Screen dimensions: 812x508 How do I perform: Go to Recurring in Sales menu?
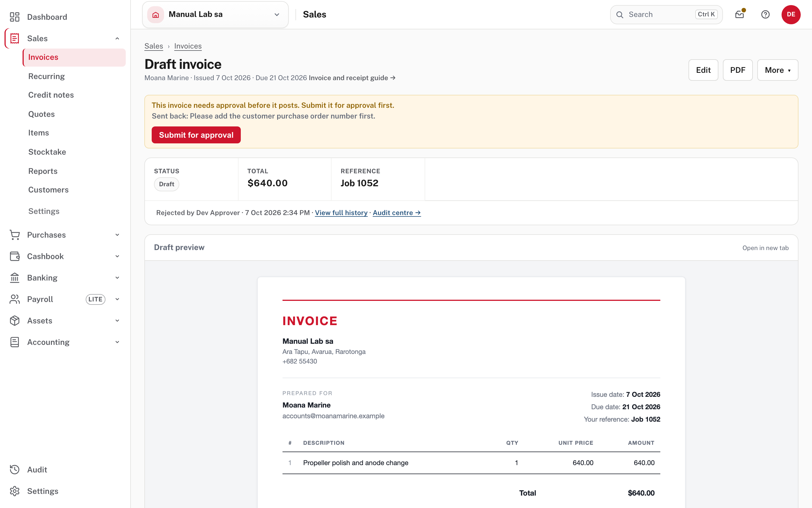click(x=74, y=76)
